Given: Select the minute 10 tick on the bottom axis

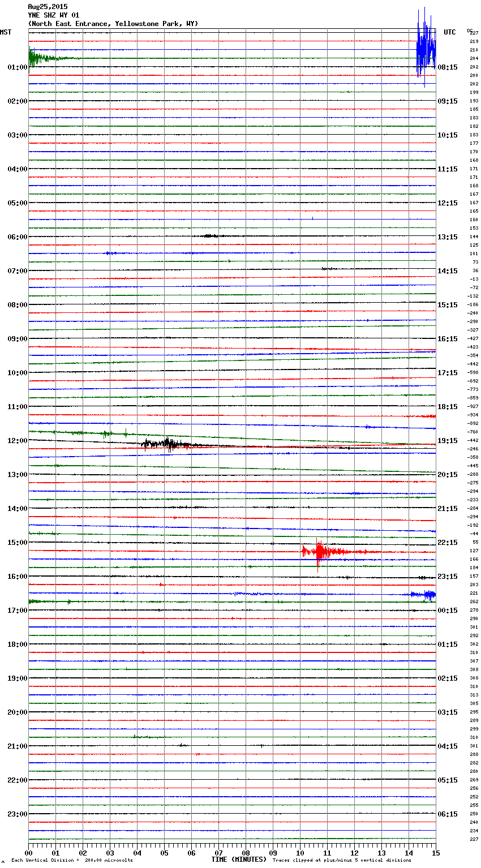Looking at the screenshot, I should click(300, 853).
